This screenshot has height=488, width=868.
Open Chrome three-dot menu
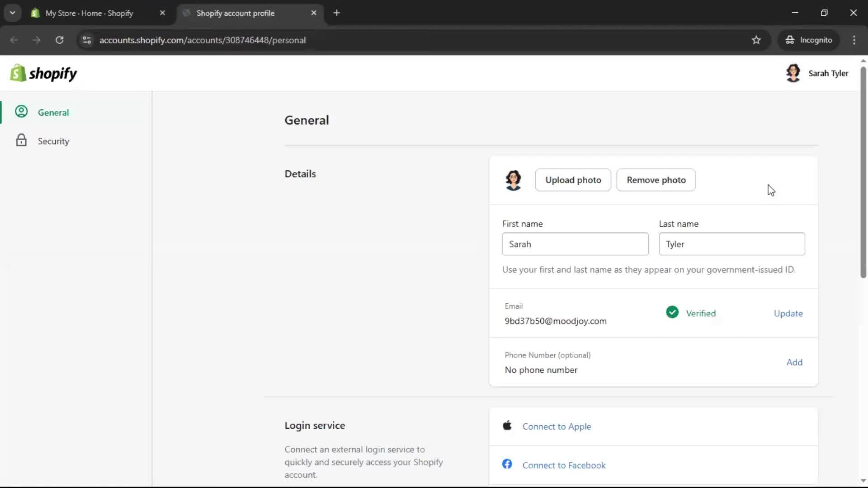[x=854, y=40]
